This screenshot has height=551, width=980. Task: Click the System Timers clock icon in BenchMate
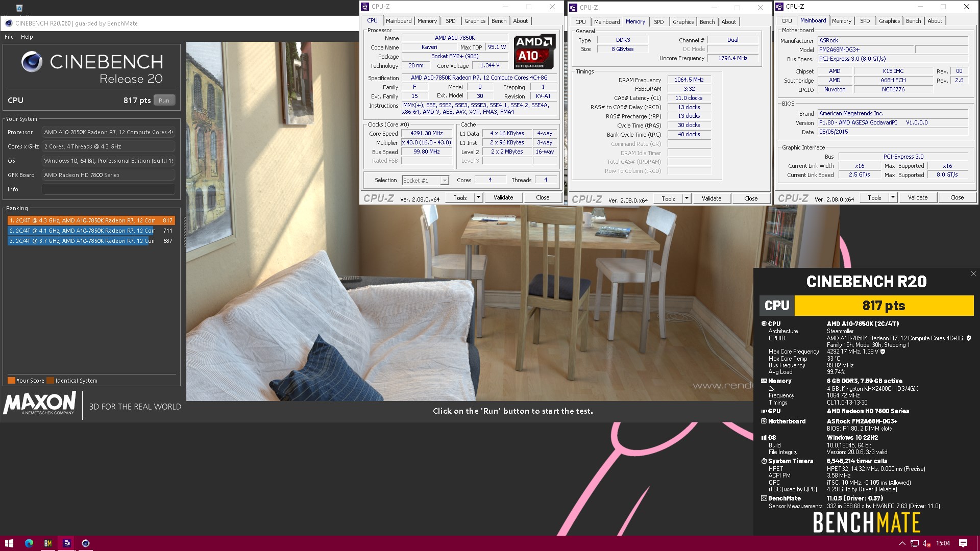coord(764,461)
